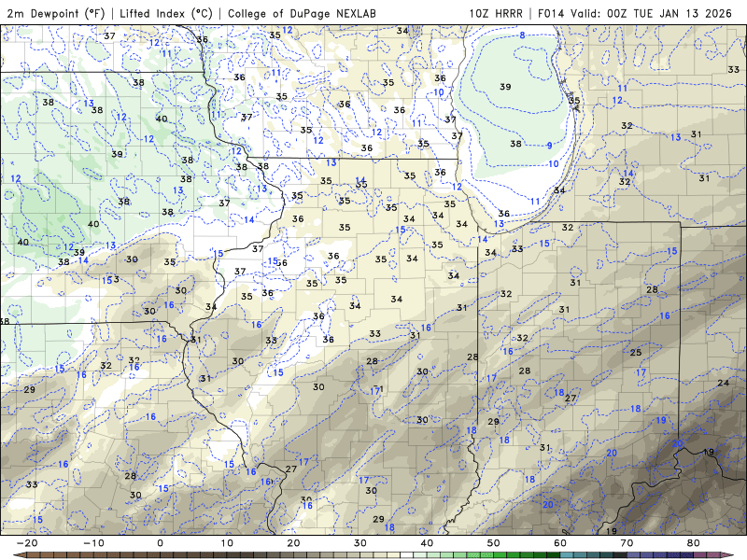Image resolution: width=747 pixels, height=560 pixels.
Task: Click the -10 label on the color scale
Action: (x=93, y=543)
